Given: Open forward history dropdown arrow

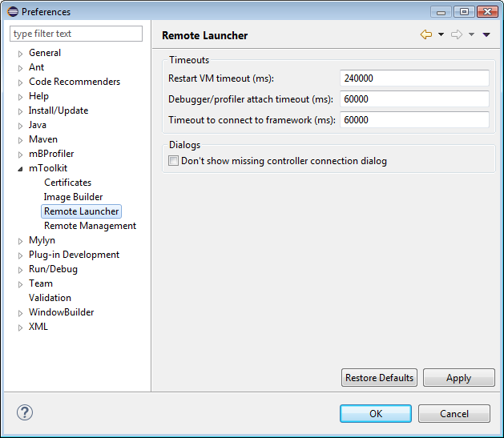Looking at the screenshot, I should click(471, 34).
